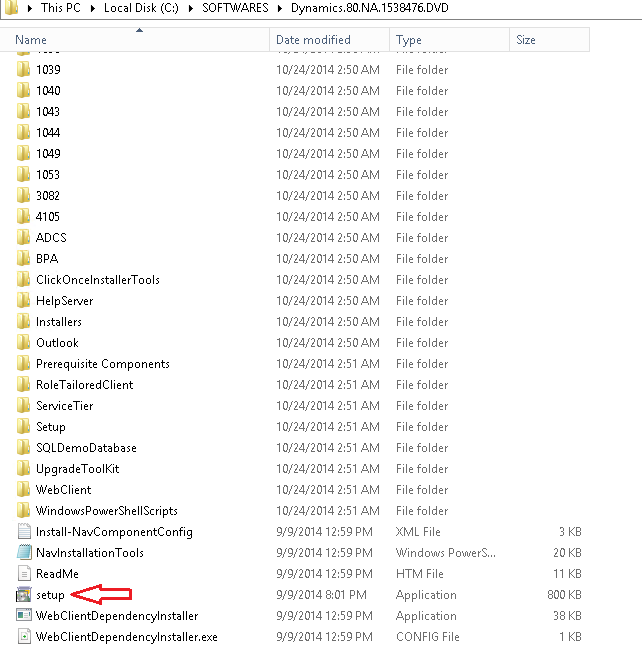Select the ClickOnceInstallerTools folder row
This screenshot has width=642, height=654.
[x=97, y=280]
